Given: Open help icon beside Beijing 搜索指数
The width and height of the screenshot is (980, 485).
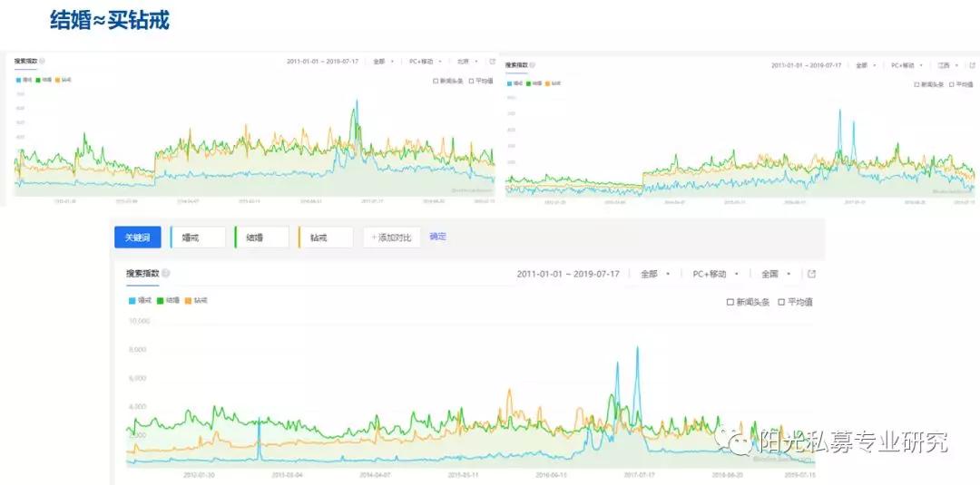Looking at the screenshot, I should click(42, 61).
